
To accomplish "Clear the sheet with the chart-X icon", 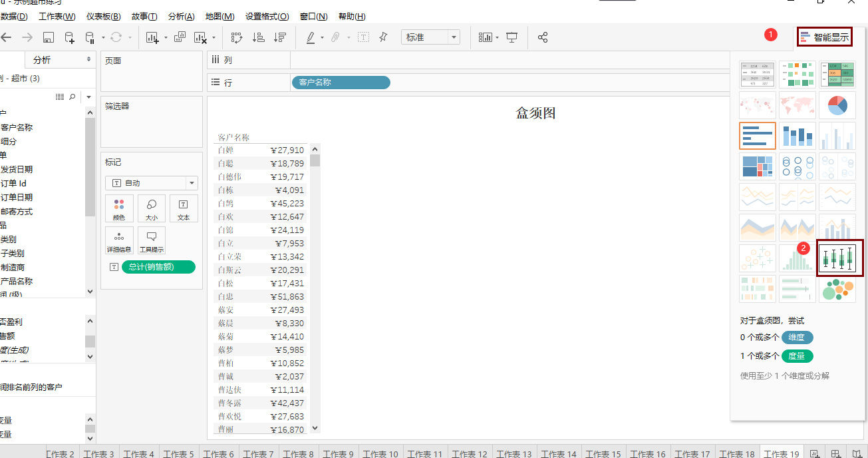I will coord(202,37).
